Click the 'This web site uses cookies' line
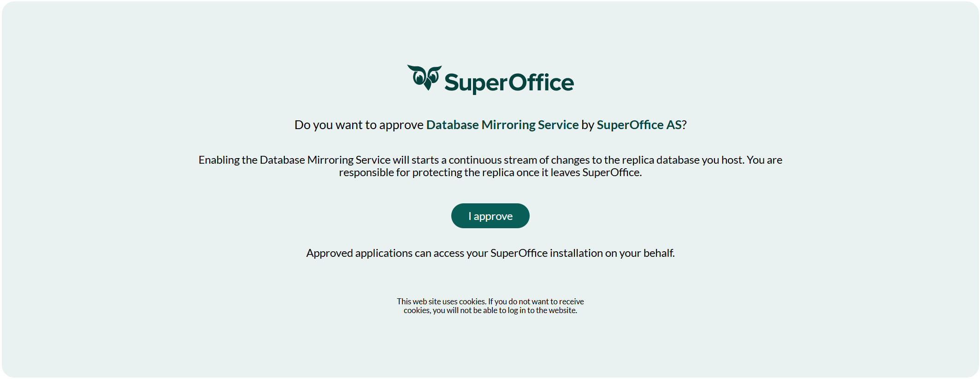This screenshot has width=980, height=379. 490,302
